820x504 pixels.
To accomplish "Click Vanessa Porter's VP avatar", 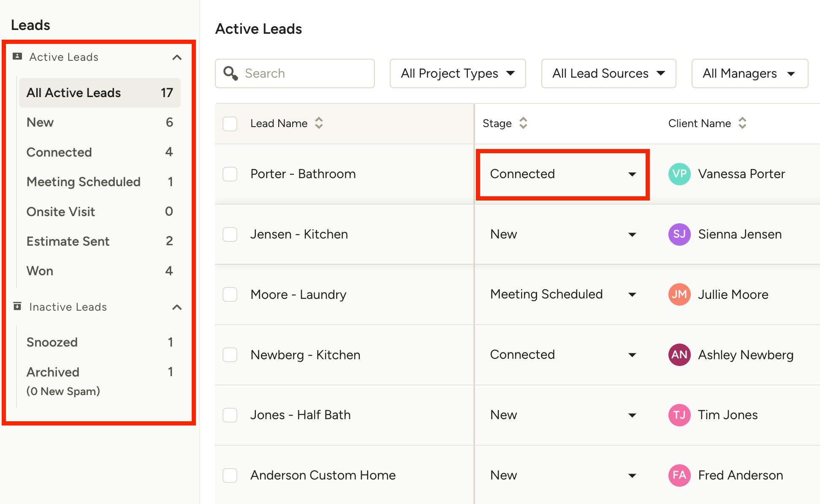I will 679,174.
